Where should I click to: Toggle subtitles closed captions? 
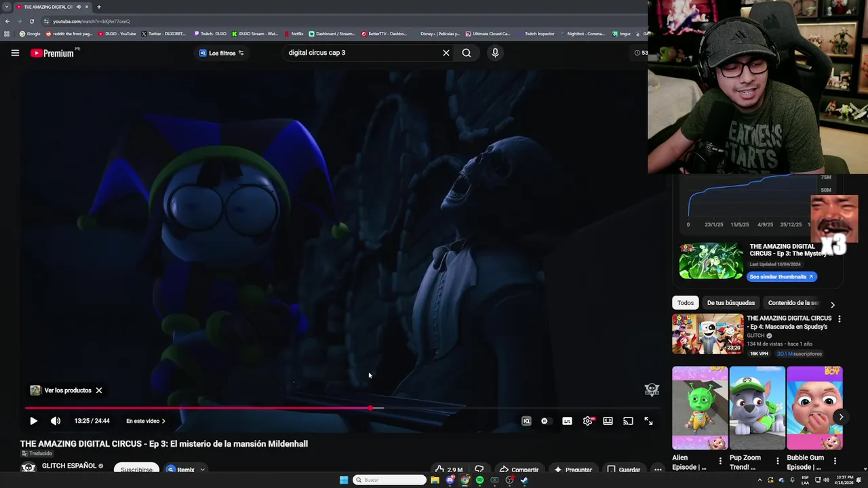(x=567, y=421)
